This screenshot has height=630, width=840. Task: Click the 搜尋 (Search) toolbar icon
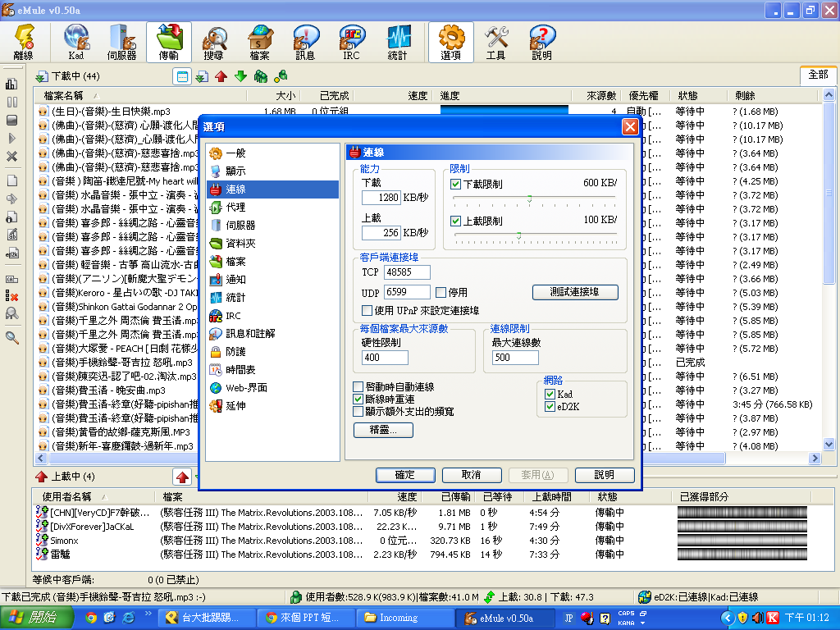tap(213, 42)
